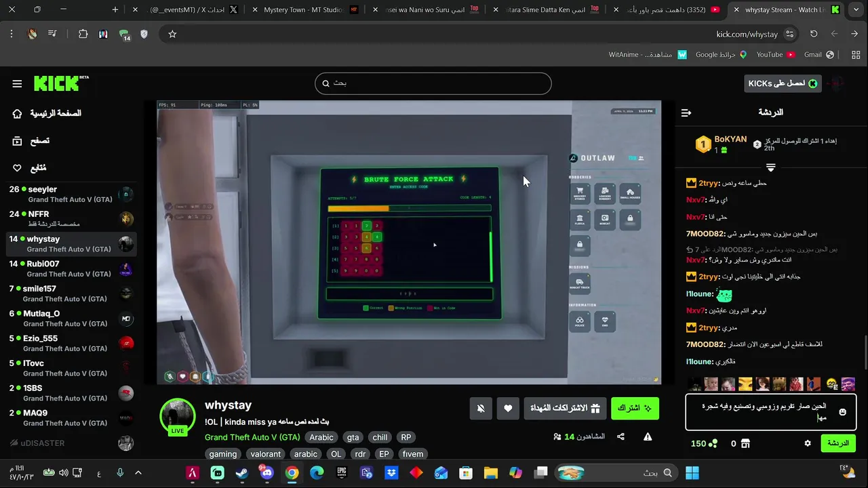Select the chill tag
The width and height of the screenshot is (868, 488).
tap(380, 437)
